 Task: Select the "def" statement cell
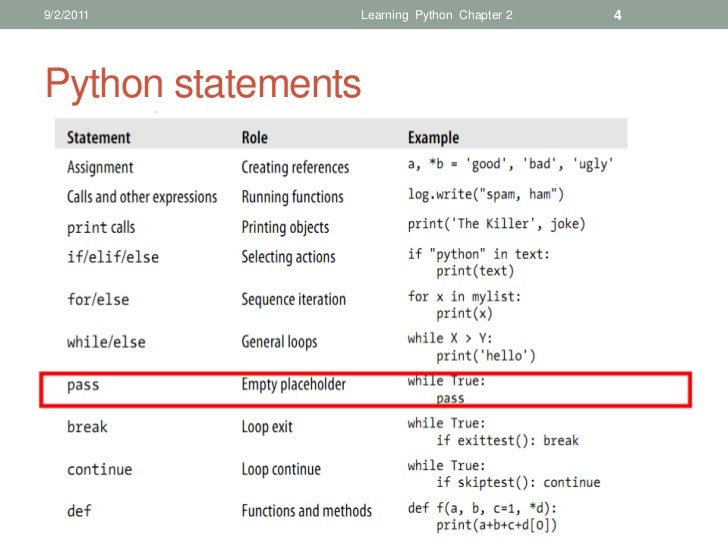(x=79, y=511)
